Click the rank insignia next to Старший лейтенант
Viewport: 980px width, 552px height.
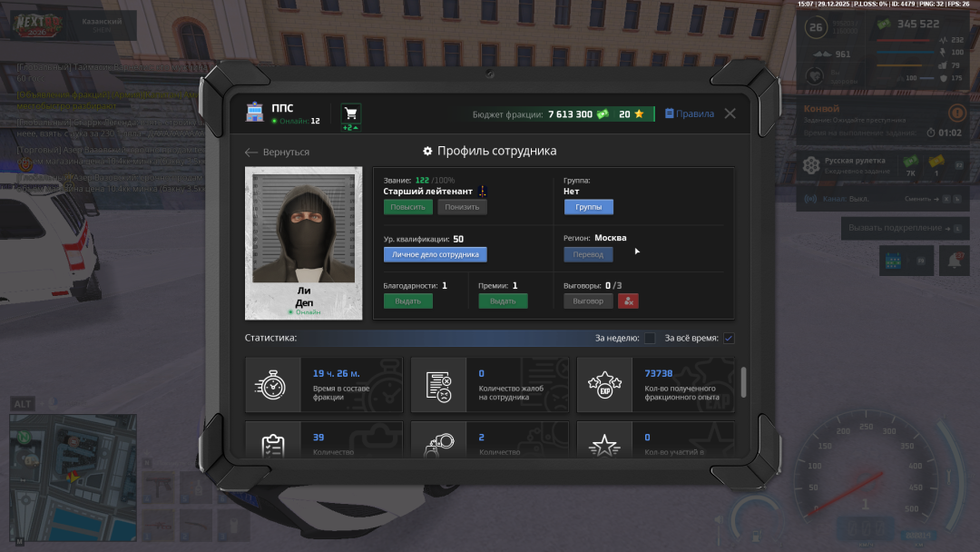pos(484,192)
